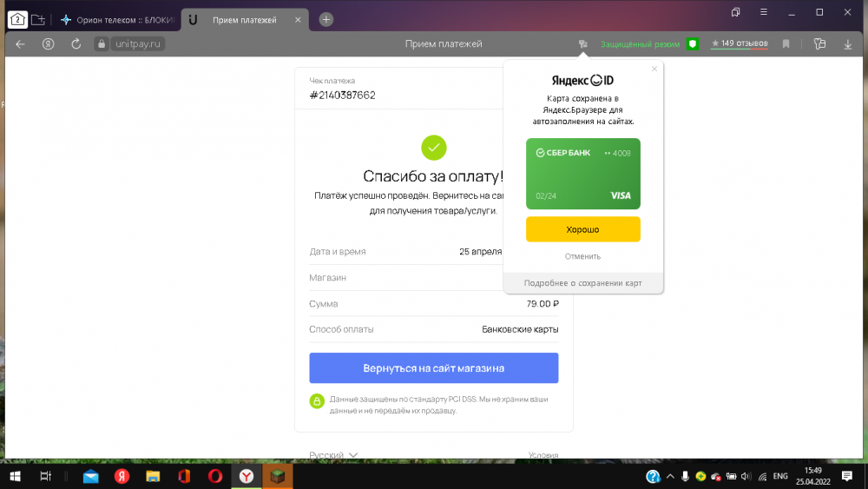Image resolution: width=868 pixels, height=489 pixels.
Task: Click the unitpay.ru address field
Action: 138,43
